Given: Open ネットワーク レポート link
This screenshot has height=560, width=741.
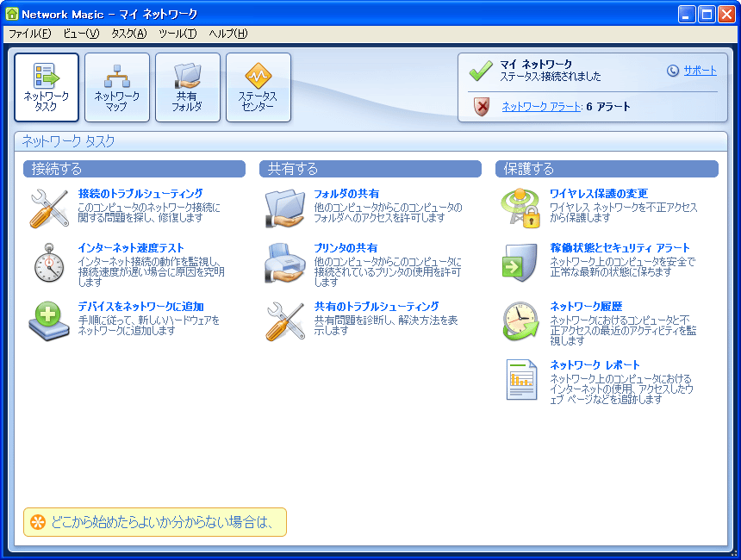Looking at the screenshot, I should (595, 365).
